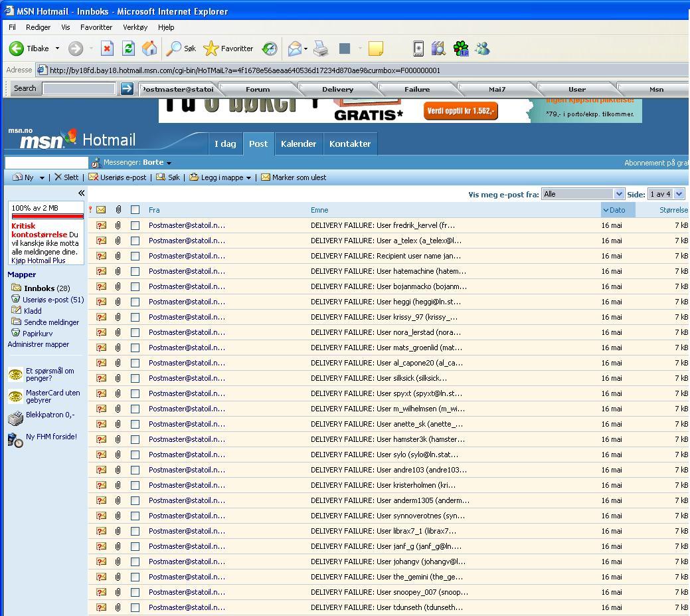Viewport: 690px width, 616px height.
Task: Check the box for hamster3k message
Action: coord(135,439)
